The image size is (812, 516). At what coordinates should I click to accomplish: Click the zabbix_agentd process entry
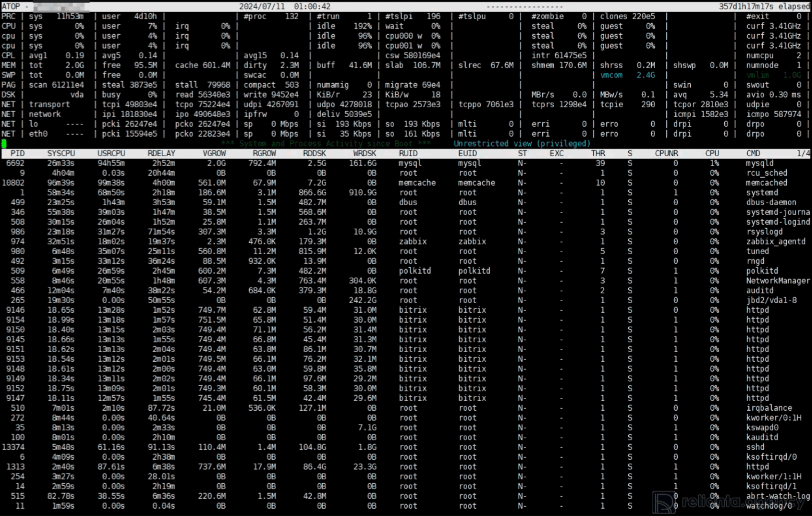coord(775,242)
